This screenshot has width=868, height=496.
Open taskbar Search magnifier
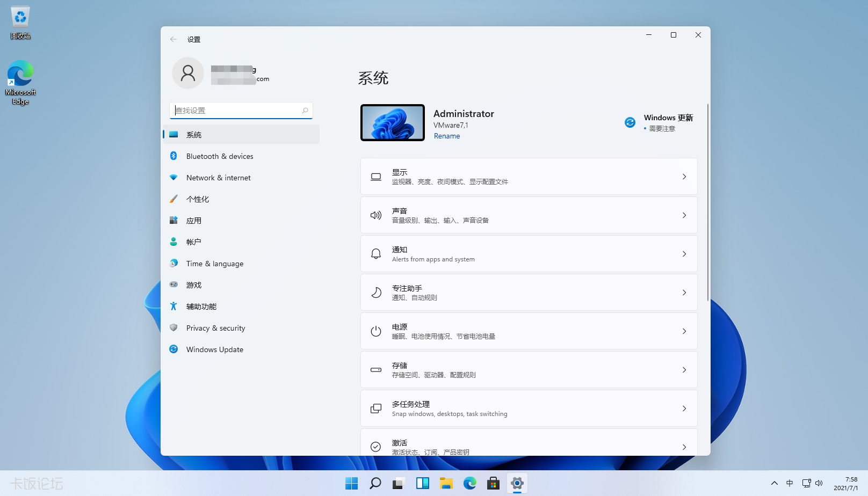[375, 483]
